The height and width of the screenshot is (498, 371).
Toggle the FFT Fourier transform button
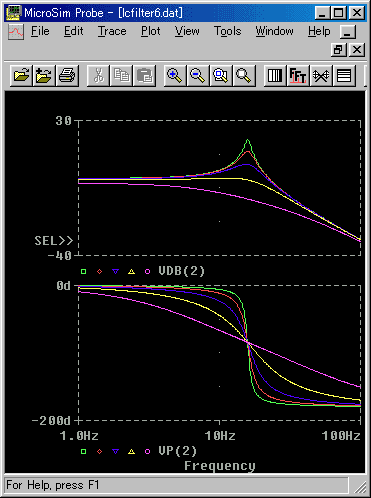click(298, 75)
